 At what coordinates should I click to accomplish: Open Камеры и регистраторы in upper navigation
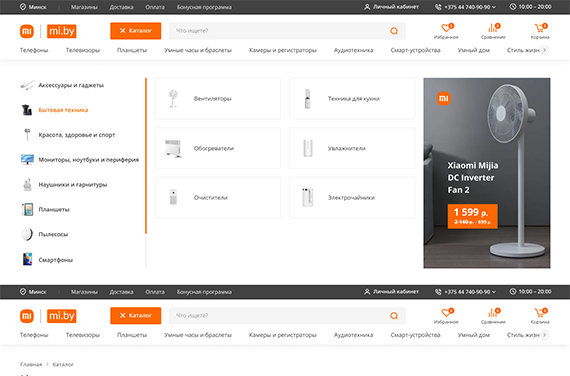tap(282, 50)
